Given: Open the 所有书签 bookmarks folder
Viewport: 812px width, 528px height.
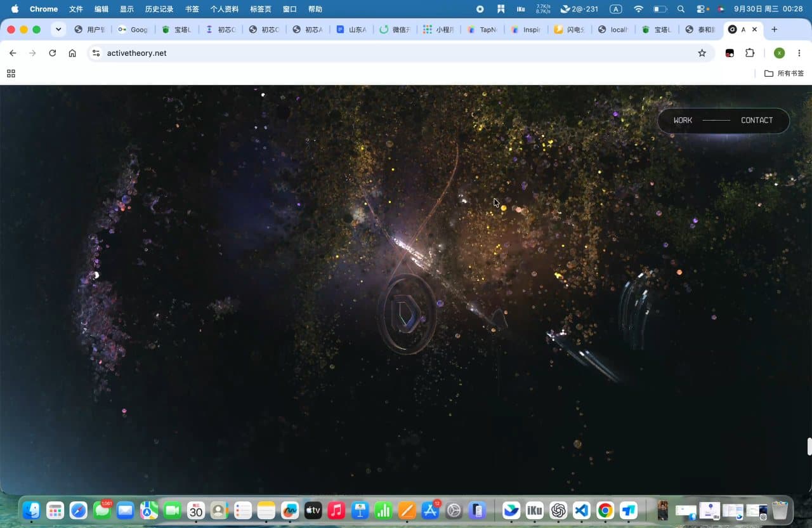Looking at the screenshot, I should [784, 74].
